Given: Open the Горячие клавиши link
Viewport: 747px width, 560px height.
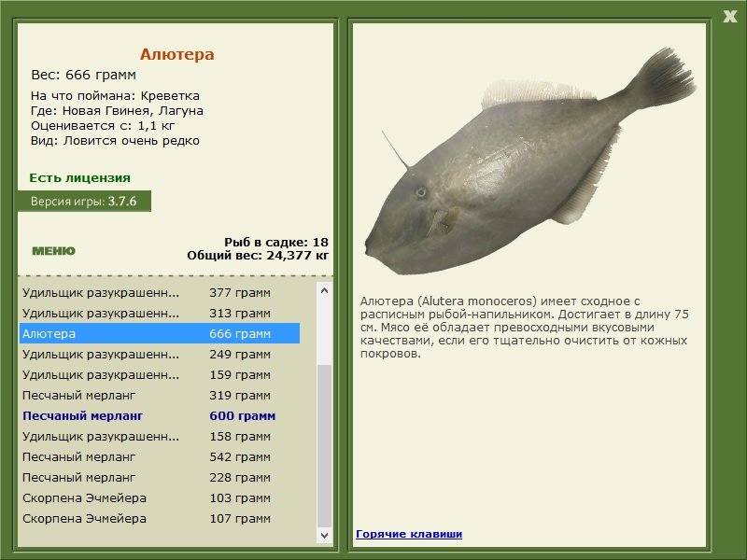Looking at the screenshot, I should (x=409, y=534).
